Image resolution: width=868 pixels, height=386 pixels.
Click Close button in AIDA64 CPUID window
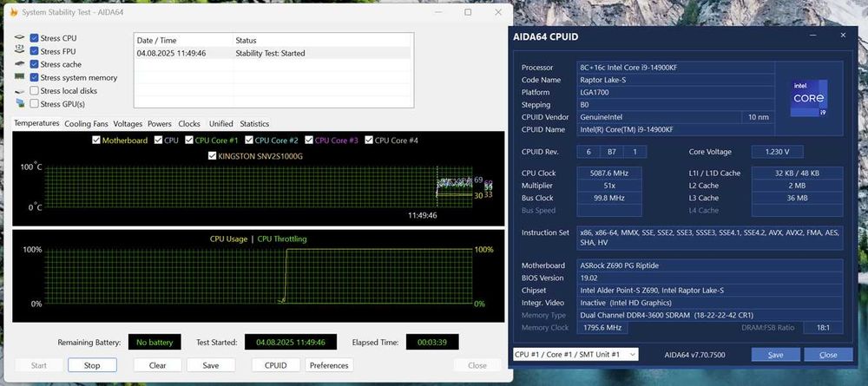(828, 355)
